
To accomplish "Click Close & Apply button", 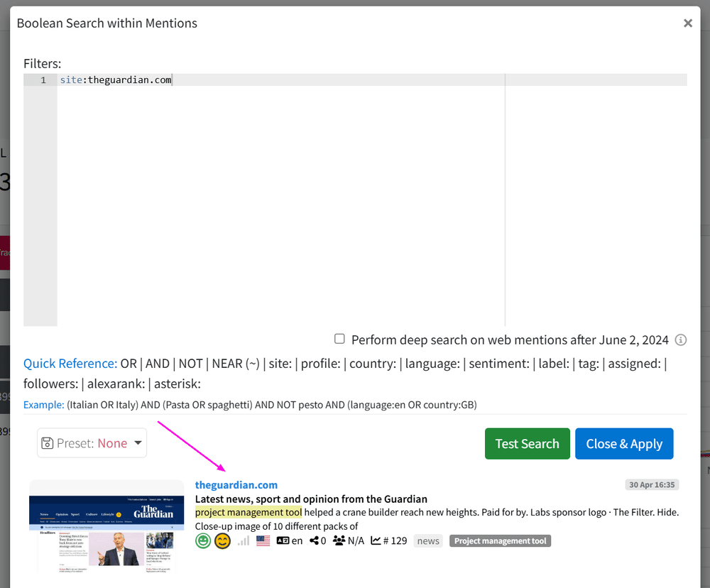I will pyautogui.click(x=624, y=444).
